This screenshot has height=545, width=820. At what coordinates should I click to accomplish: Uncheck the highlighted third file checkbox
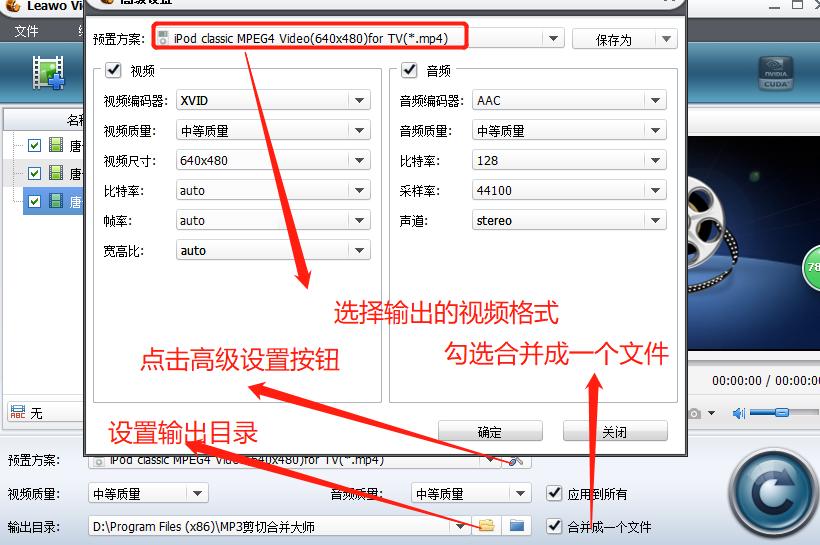[35, 201]
